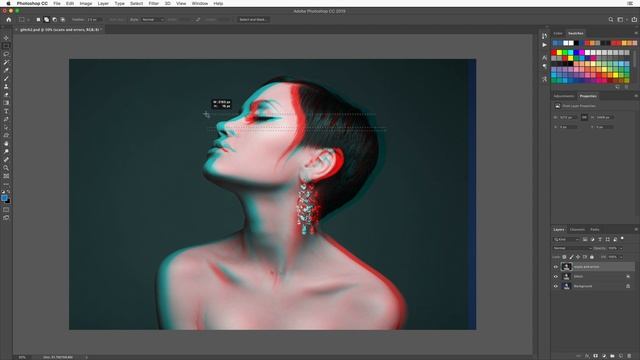Viewport: 640px width, 360px height.
Task: Click the Select and Mask button
Action: pos(253,20)
